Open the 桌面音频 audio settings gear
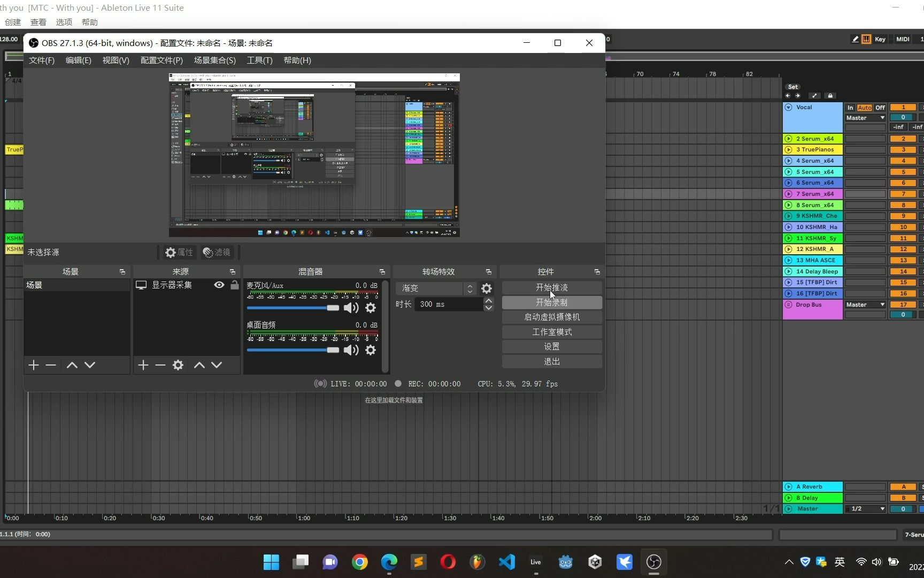924x578 pixels. click(371, 350)
